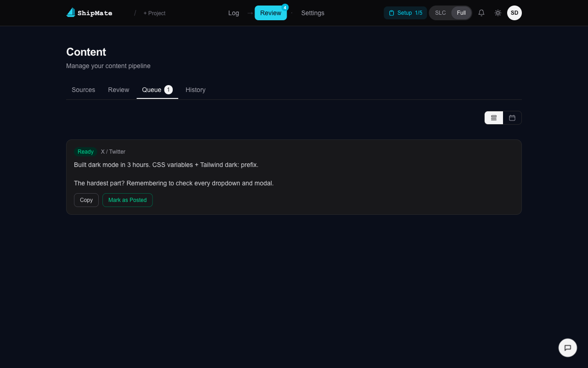The image size is (588, 368).
Task: Open Settings in top navigation
Action: click(313, 13)
